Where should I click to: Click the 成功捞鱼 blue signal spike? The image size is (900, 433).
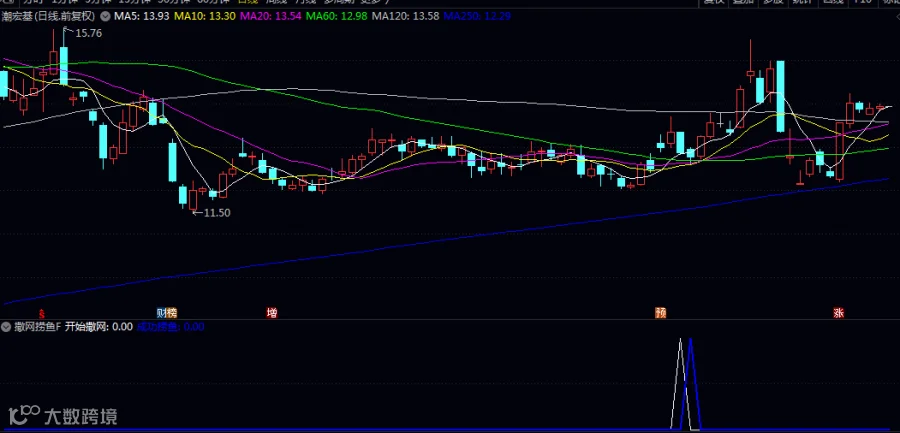(x=690, y=384)
